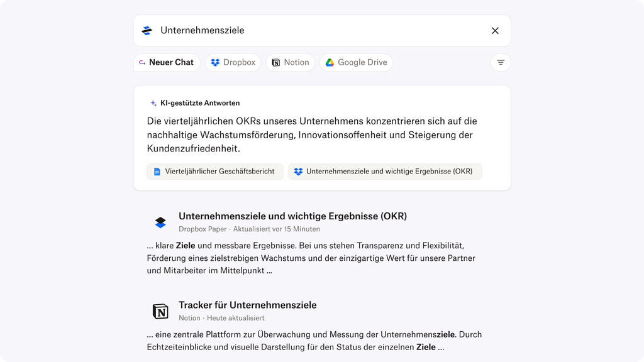Image resolution: width=644 pixels, height=362 pixels.
Task: Enable the Notion source filter
Action: click(x=290, y=62)
